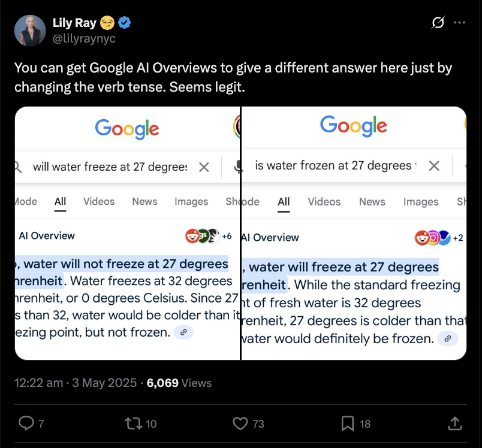Click the blue verified badge

(125, 23)
